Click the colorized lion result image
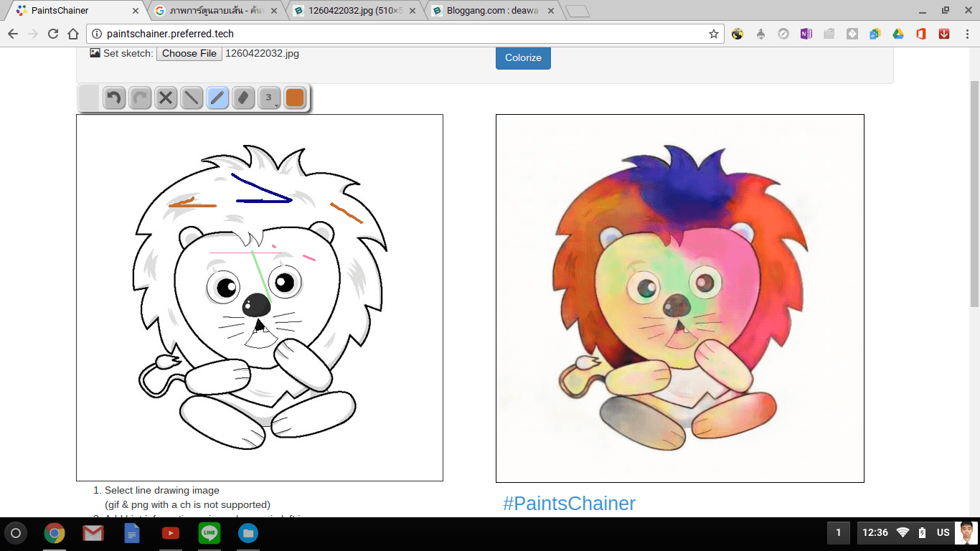The width and height of the screenshot is (980, 551). [x=680, y=298]
